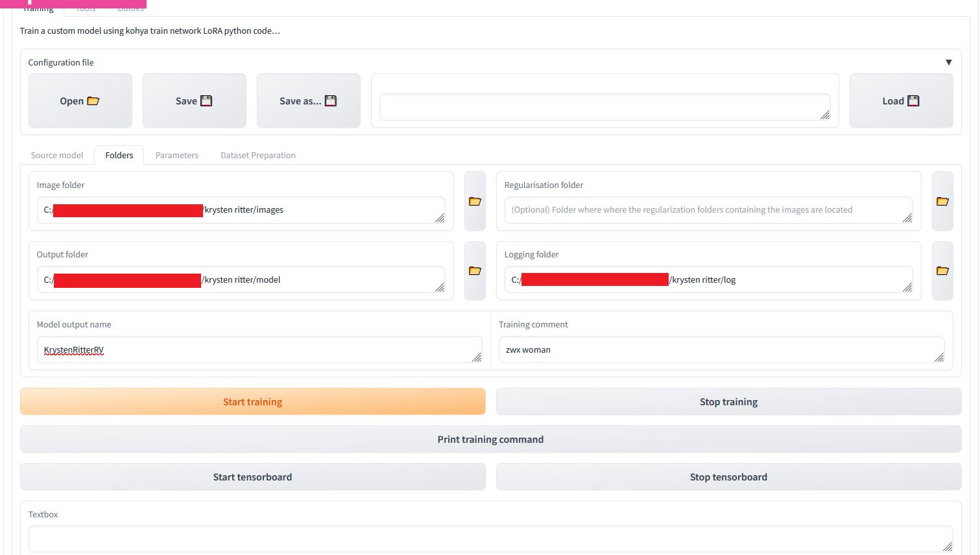Click Print training command button
The height and width of the screenshot is (555, 980).
pyautogui.click(x=490, y=440)
